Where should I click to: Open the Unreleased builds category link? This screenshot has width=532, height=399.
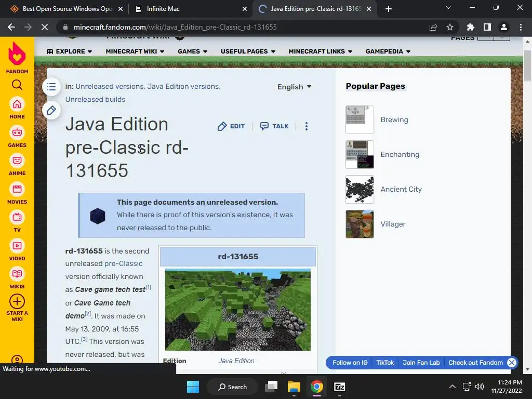point(95,99)
